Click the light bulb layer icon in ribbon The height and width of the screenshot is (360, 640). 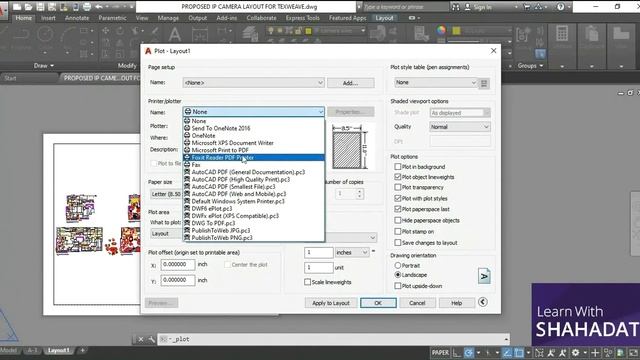(x=270, y=30)
